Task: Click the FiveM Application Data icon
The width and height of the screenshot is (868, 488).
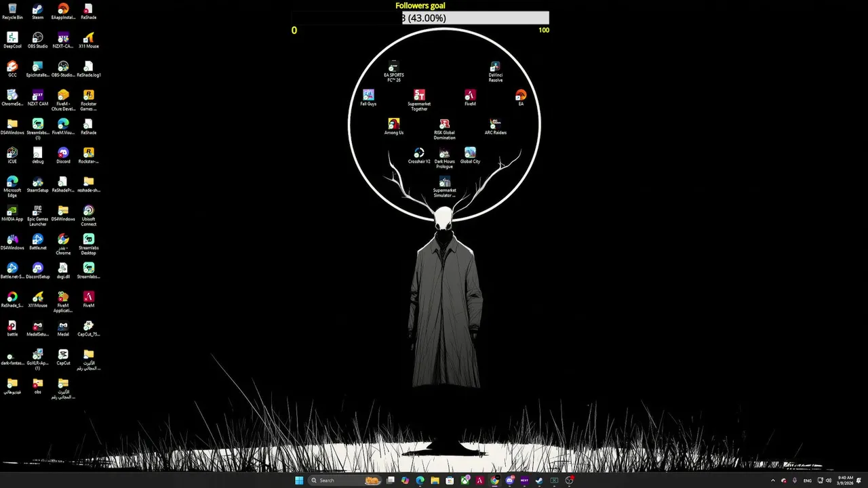Action: click(63, 302)
